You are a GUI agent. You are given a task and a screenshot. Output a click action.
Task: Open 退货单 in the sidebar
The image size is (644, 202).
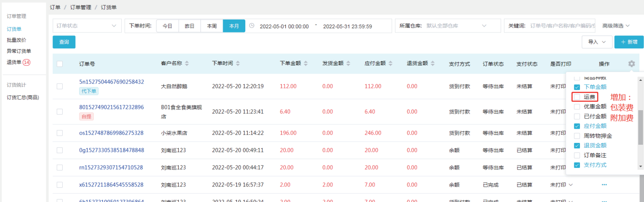(x=14, y=62)
